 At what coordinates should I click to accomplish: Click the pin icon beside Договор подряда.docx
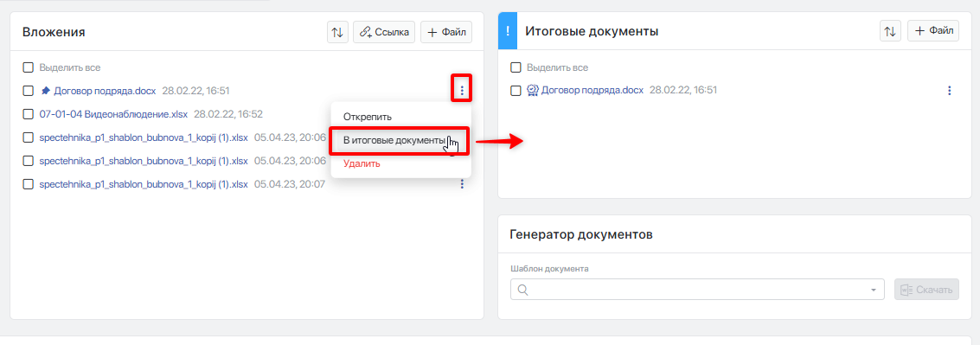45,91
